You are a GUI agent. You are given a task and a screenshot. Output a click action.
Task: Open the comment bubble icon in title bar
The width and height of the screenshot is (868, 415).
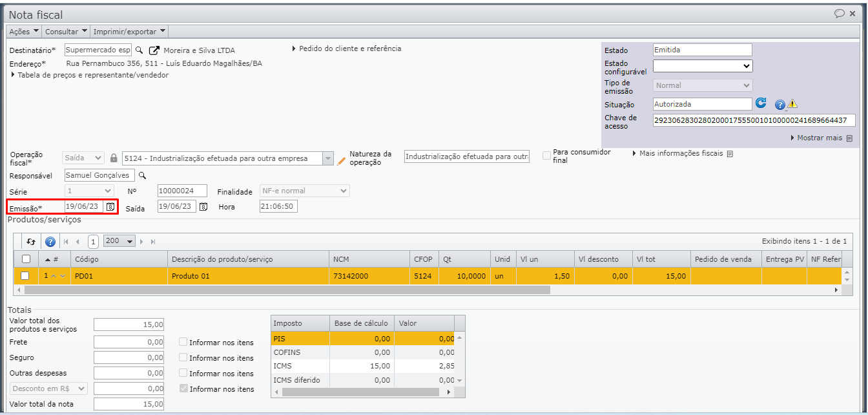pos(840,14)
